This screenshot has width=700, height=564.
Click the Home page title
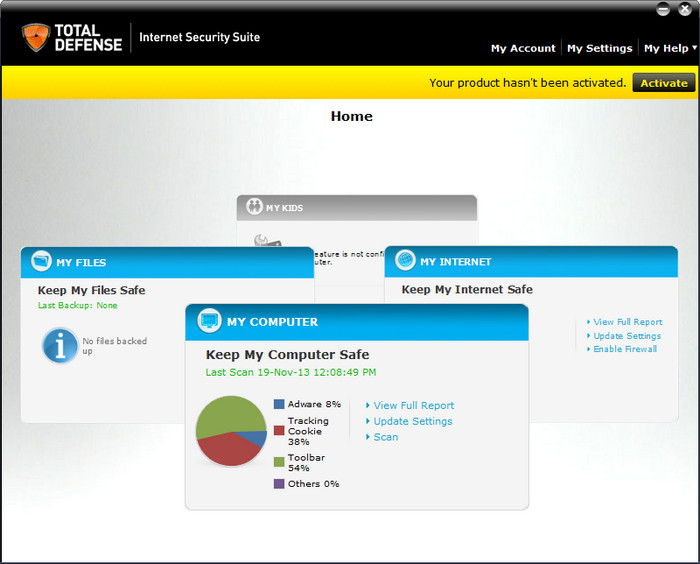click(352, 117)
